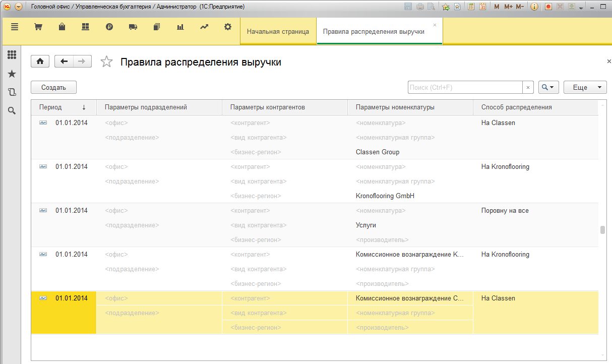This screenshot has height=364, width=612.
Task: Open History icon in left sidebar
Action: point(12,92)
